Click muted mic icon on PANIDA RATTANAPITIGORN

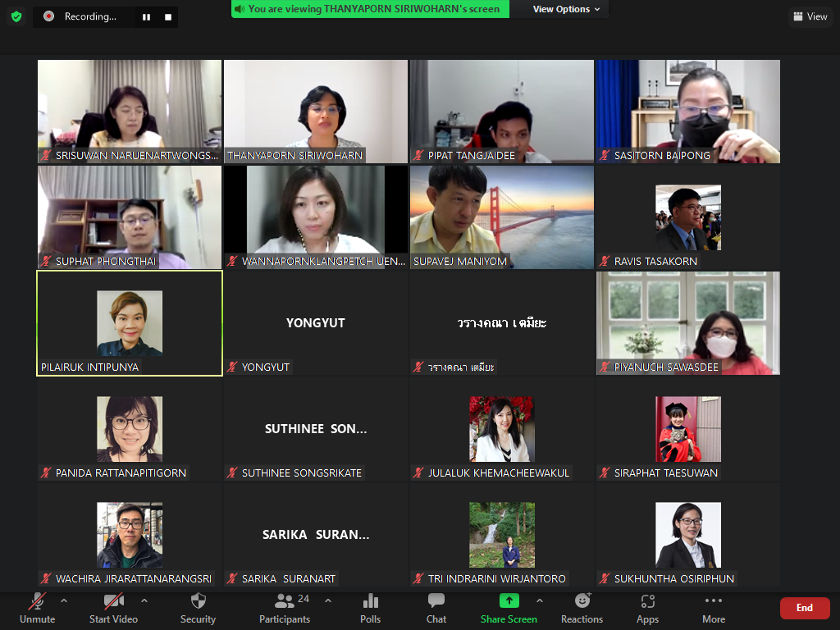(x=46, y=473)
